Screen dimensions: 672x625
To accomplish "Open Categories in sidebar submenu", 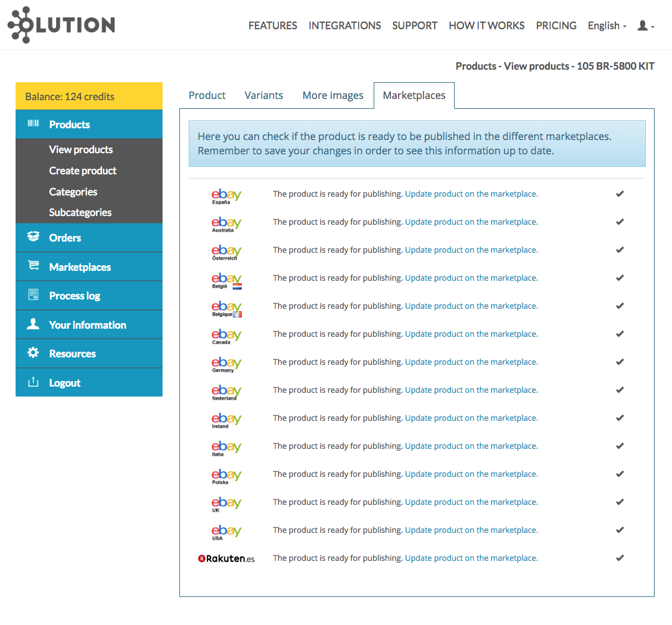I will click(73, 192).
